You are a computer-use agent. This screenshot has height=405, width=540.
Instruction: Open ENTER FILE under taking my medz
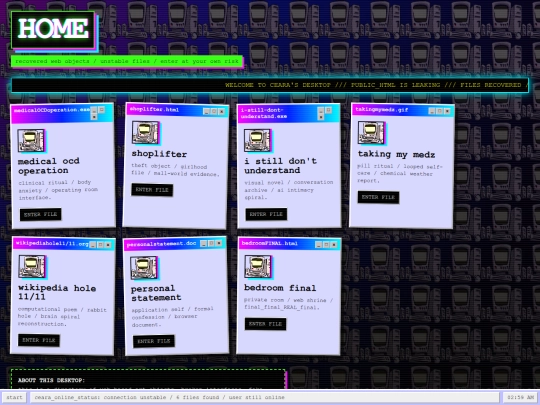pos(378,197)
